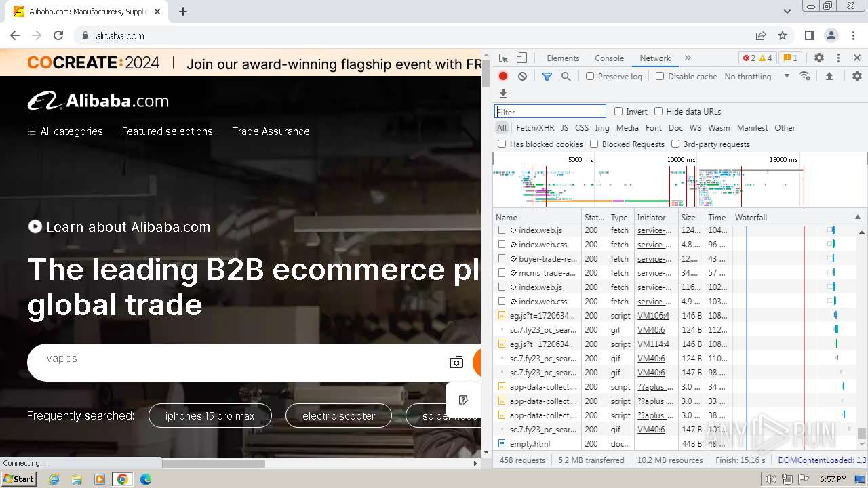The width and height of the screenshot is (868, 488).
Task: Check Blocked Requests checkbox
Action: [594, 144]
